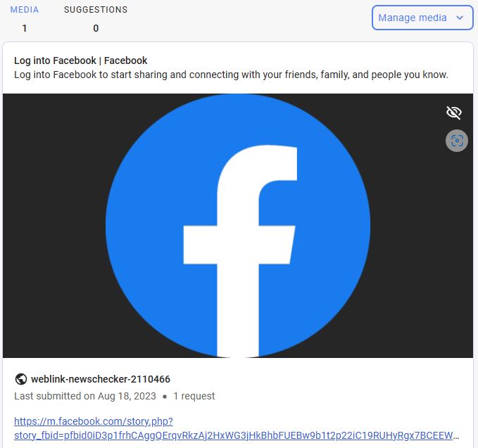Open the SUGGESTIONS tab
This screenshot has height=448, width=478.
[x=96, y=11]
